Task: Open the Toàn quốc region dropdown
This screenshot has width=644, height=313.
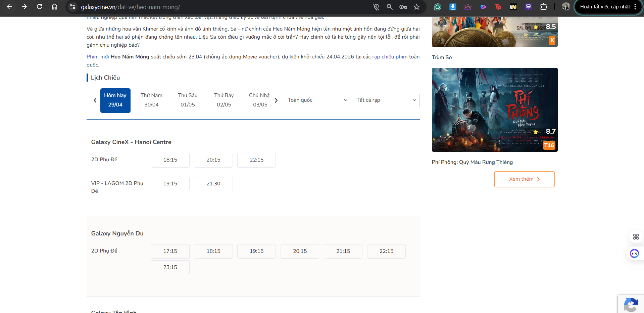Action: coord(317,100)
